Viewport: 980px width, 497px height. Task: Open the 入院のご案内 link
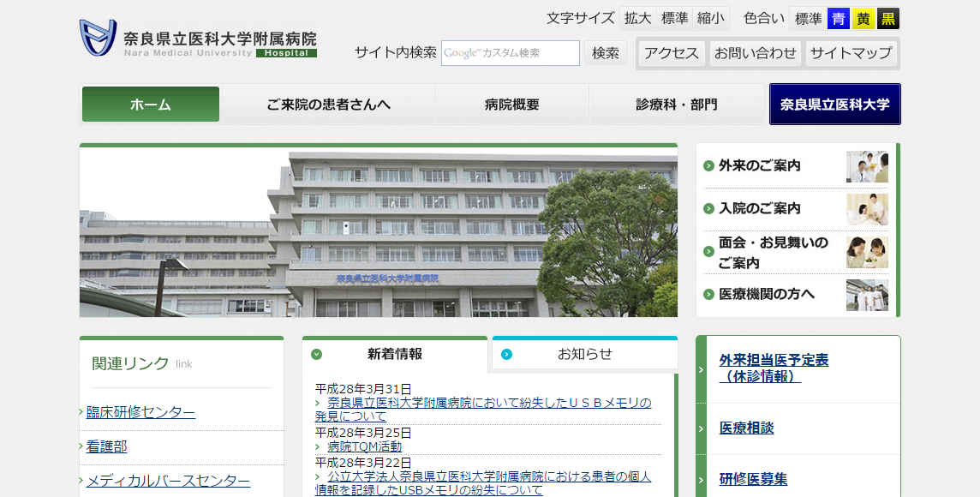[x=759, y=208]
